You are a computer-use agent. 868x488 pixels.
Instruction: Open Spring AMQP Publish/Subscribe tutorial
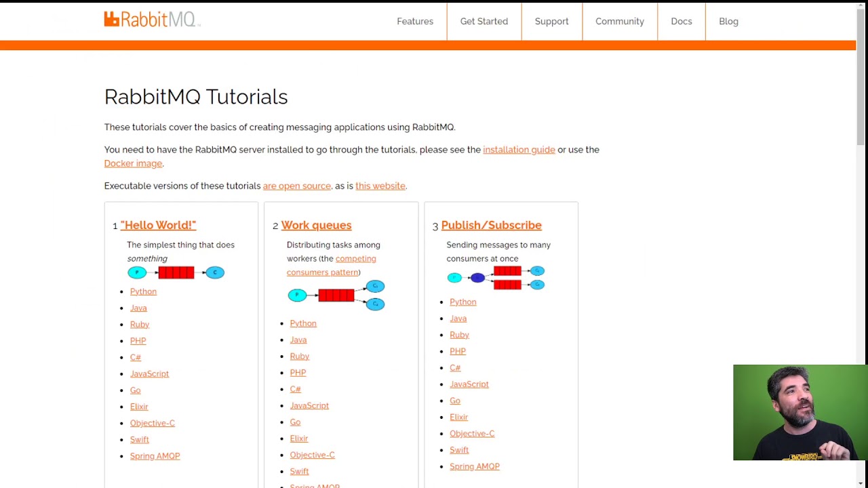[x=475, y=466]
